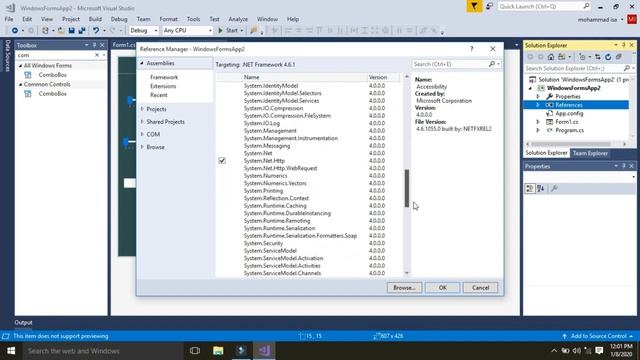
Task: Uncheck the System.Net.Http assembly checkbox
Action: (222, 161)
